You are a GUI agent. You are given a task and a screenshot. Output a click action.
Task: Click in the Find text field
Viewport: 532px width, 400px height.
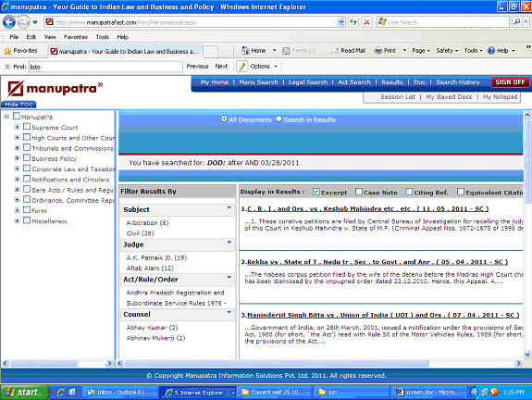point(105,67)
